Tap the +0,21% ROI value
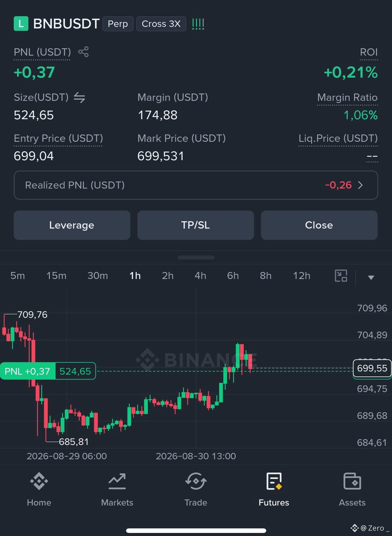Image resolution: width=392 pixels, height=536 pixels. [x=351, y=73]
